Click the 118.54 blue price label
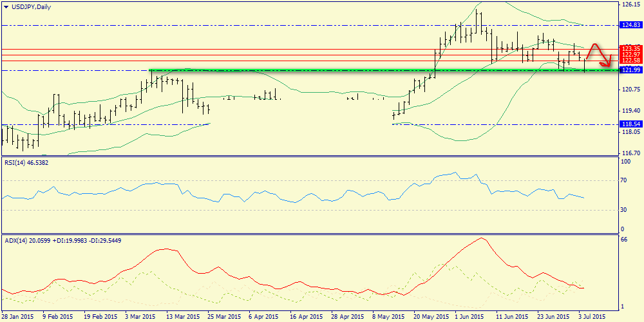644x322 pixels. [630, 122]
